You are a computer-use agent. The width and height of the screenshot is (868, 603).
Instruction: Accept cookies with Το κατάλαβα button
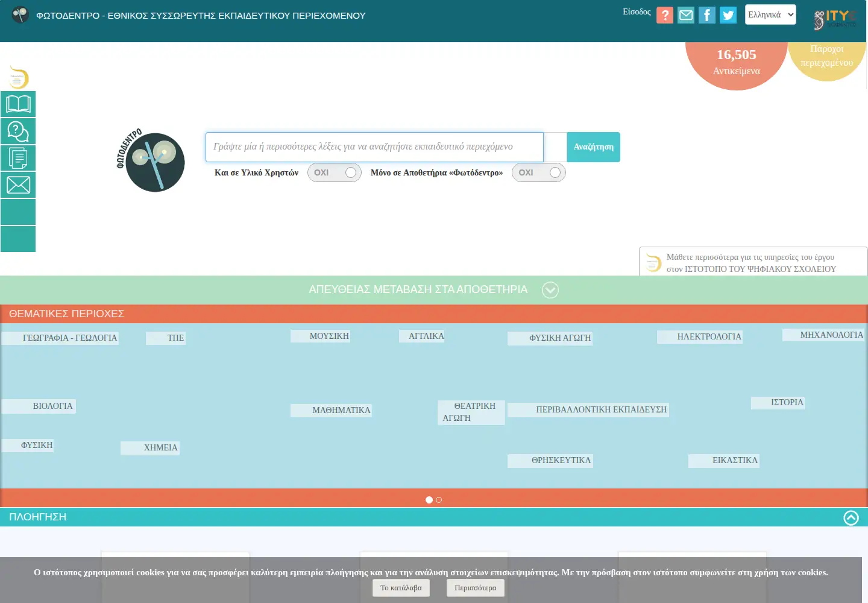[x=401, y=588]
